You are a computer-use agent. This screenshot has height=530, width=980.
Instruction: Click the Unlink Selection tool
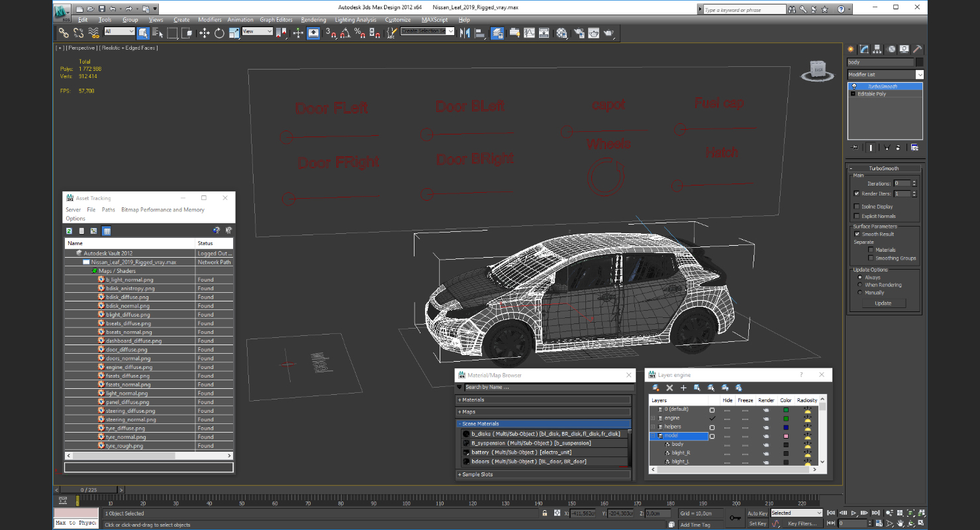tap(79, 32)
